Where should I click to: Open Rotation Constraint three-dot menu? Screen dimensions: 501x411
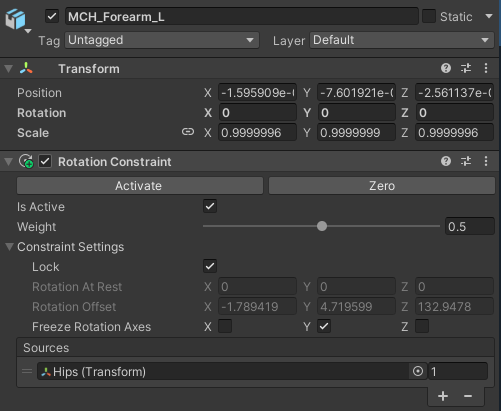[x=486, y=161]
